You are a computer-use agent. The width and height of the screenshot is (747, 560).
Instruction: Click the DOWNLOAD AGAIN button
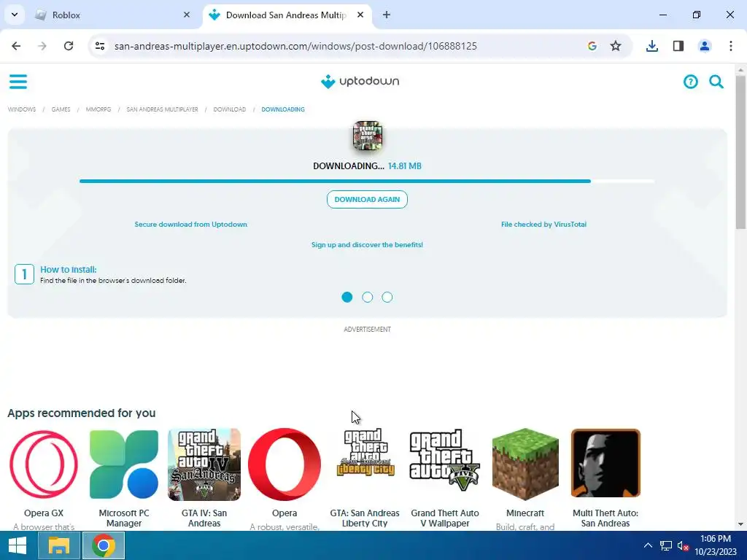click(367, 200)
